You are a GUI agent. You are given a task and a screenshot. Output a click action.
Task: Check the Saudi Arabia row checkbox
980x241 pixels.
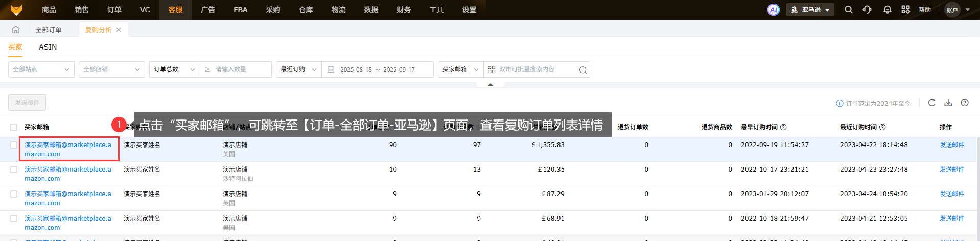tap(14, 170)
